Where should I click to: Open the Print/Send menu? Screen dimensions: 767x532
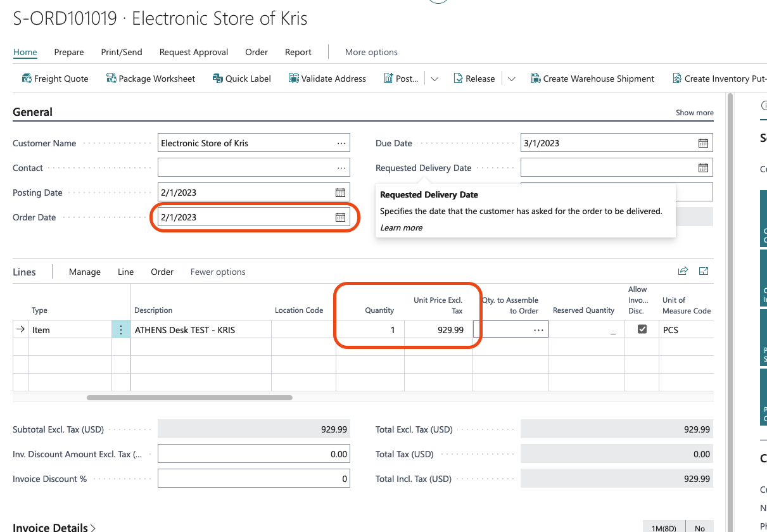click(121, 52)
